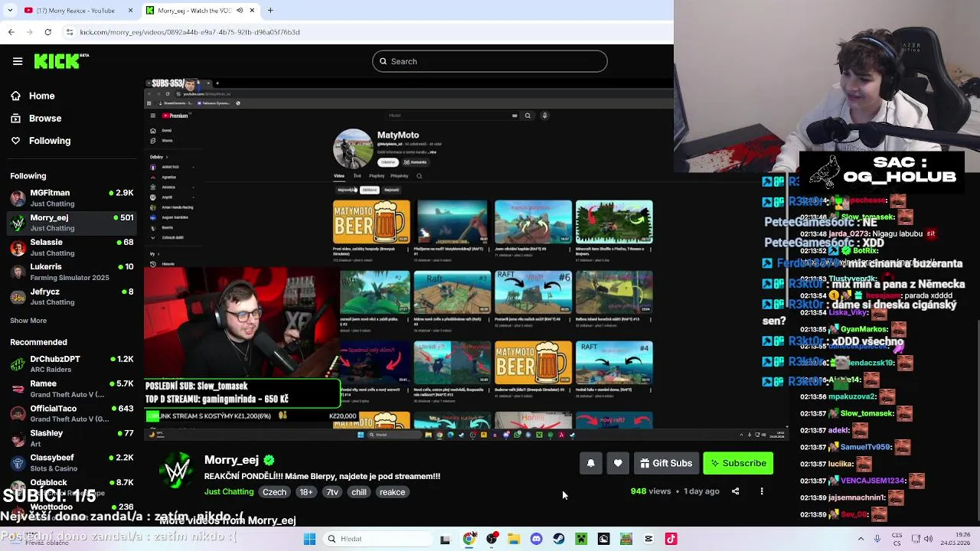This screenshot has height=551, width=980.
Task: Close the Kick browser tab
Action: pos(252,10)
